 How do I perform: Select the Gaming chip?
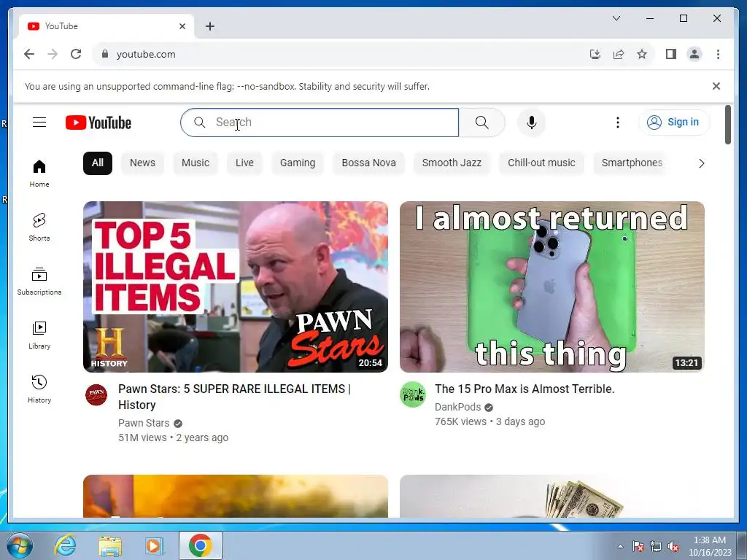[x=298, y=163]
